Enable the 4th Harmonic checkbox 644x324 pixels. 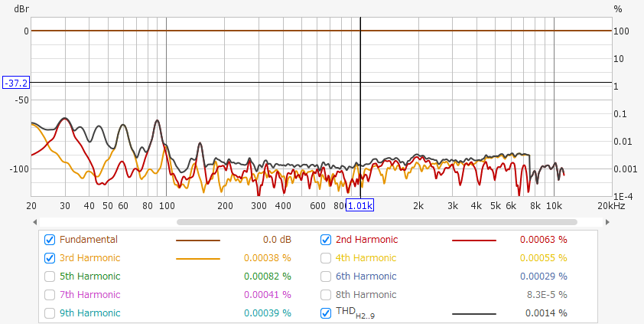[326, 257]
